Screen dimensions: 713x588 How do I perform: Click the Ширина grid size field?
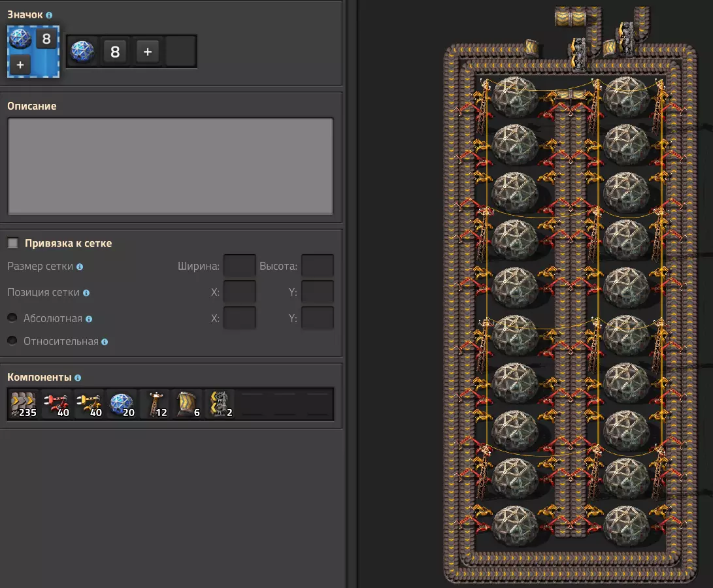tap(240, 266)
